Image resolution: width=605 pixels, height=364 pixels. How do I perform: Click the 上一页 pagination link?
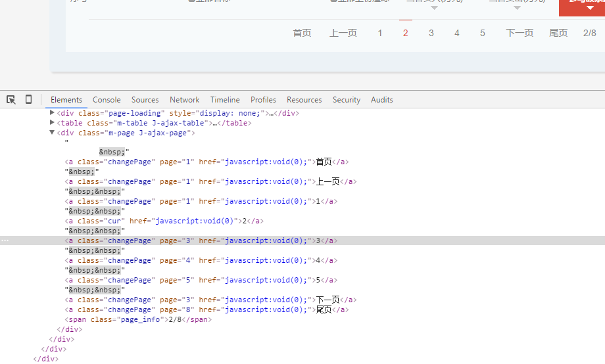(343, 33)
